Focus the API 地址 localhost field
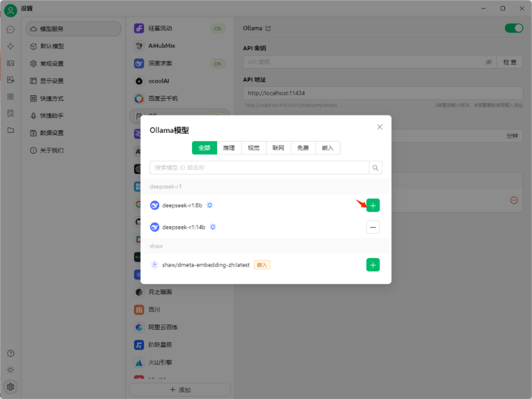 [383, 93]
